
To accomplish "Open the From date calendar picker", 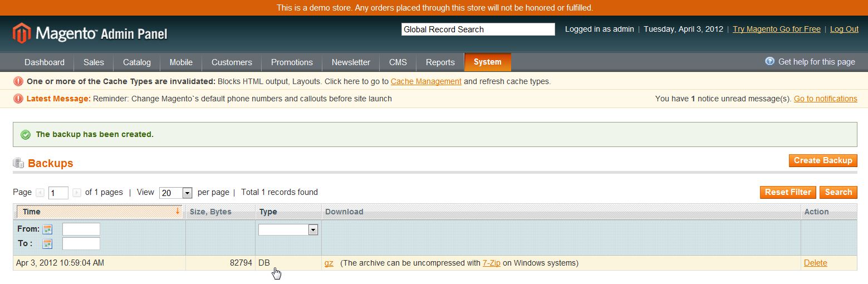I will click(x=47, y=229).
